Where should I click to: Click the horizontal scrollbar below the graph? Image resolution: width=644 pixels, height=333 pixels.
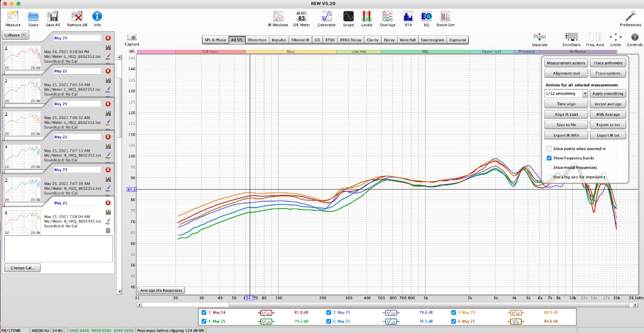[x=376, y=305]
